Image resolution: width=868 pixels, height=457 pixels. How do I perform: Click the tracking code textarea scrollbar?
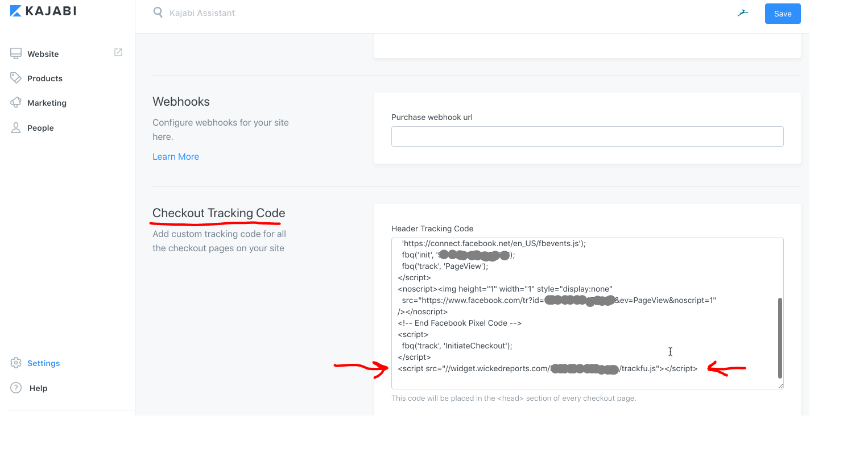pos(780,338)
